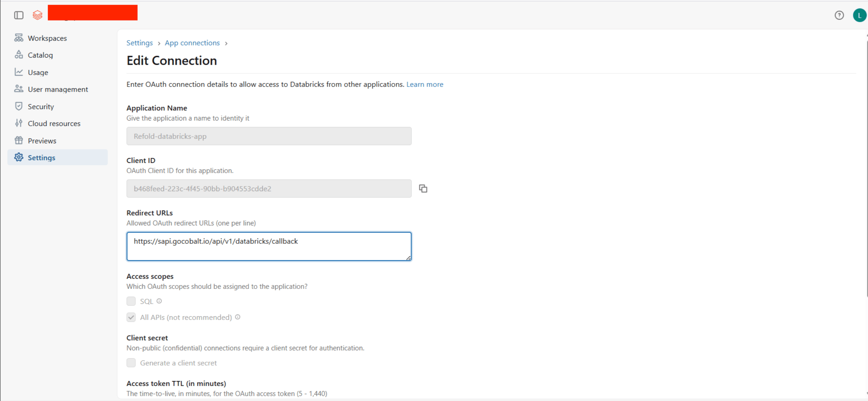
Task: Go back to Settings breadcrumb
Action: coord(140,43)
